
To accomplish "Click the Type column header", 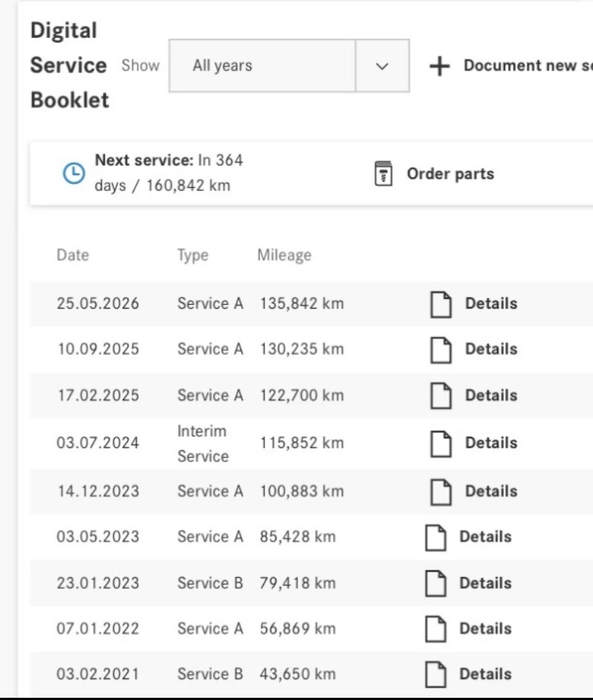I will point(193,256).
